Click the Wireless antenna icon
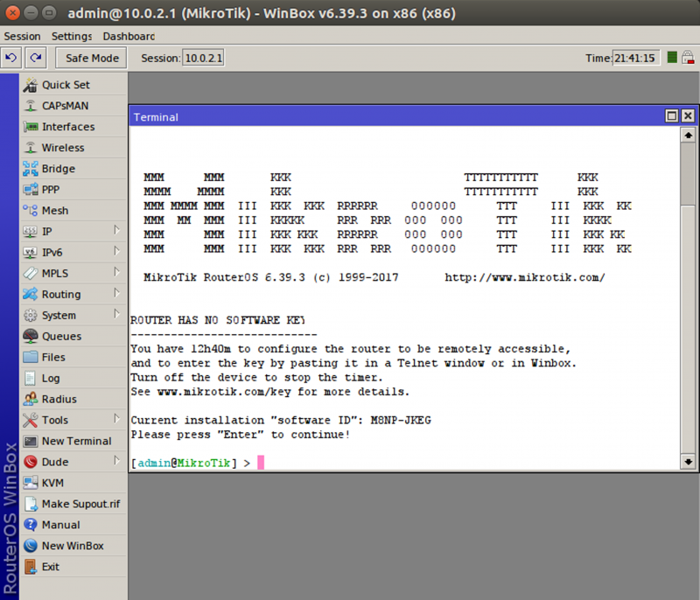 (x=31, y=148)
